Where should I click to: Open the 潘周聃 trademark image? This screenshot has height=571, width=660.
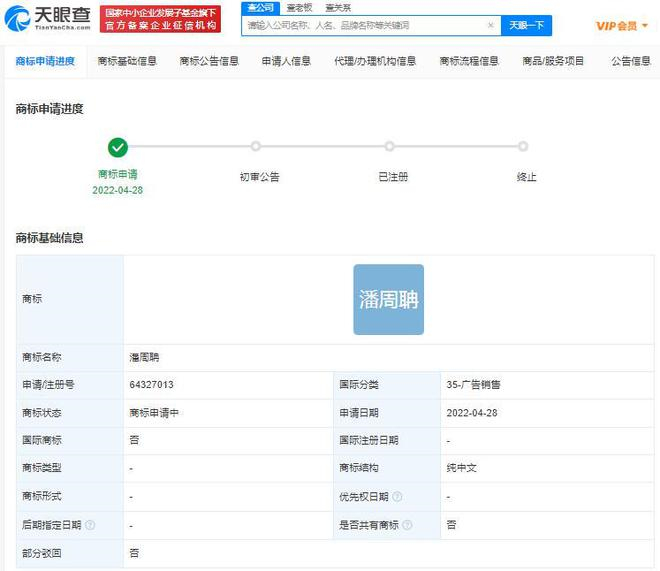(389, 300)
